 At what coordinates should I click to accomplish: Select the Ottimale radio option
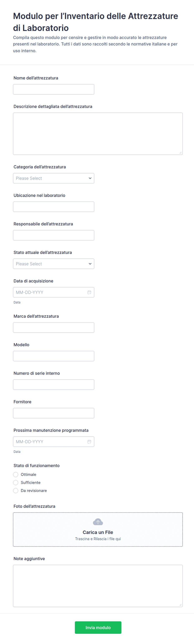(16, 474)
